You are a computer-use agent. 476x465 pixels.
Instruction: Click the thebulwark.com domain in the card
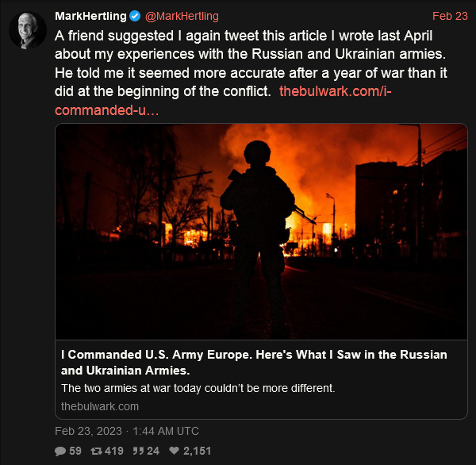100,406
